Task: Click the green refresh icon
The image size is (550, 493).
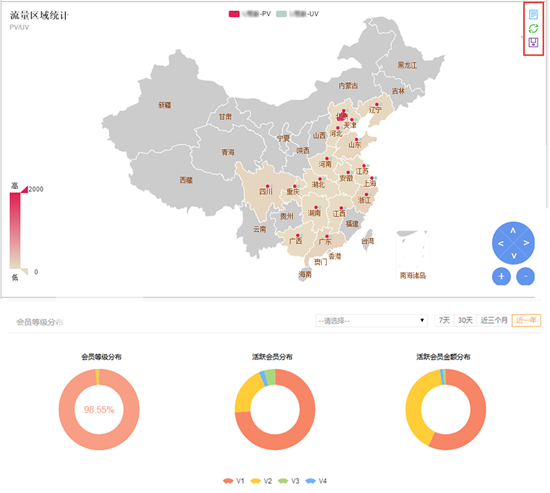Action: [x=533, y=28]
